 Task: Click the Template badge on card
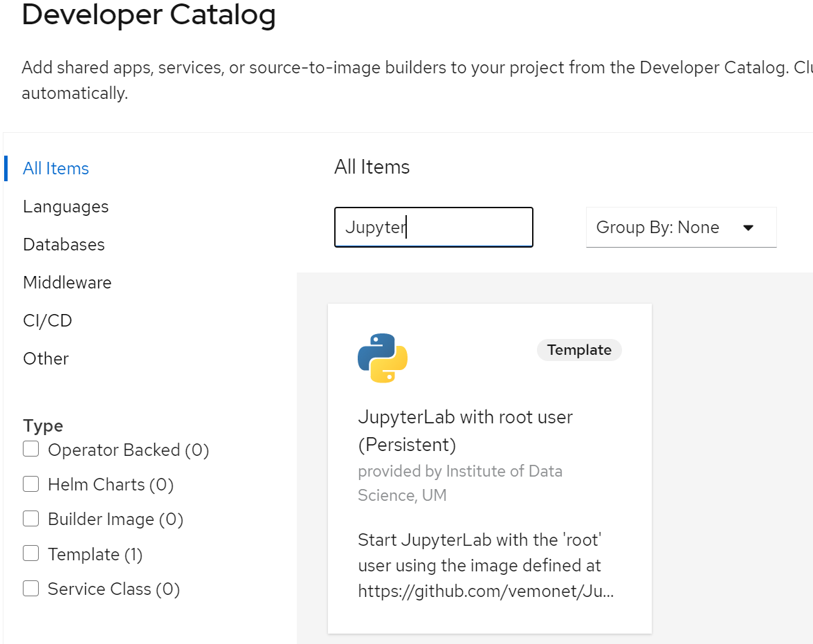click(579, 350)
